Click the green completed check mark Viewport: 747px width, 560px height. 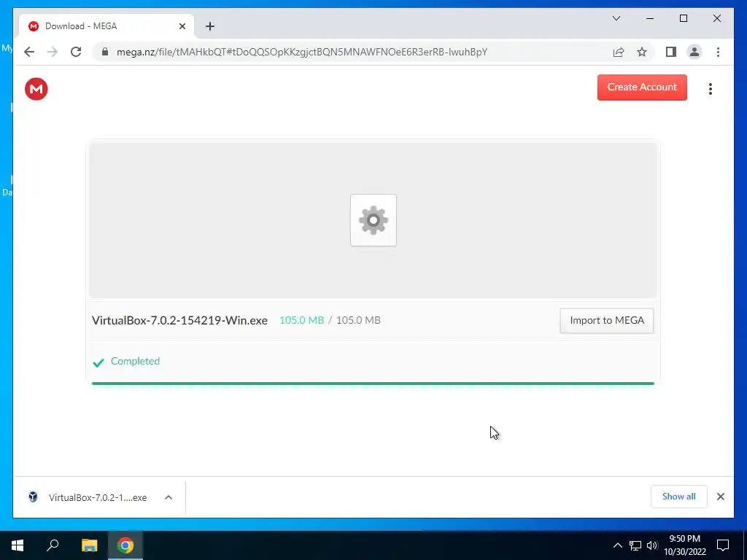pyautogui.click(x=98, y=363)
